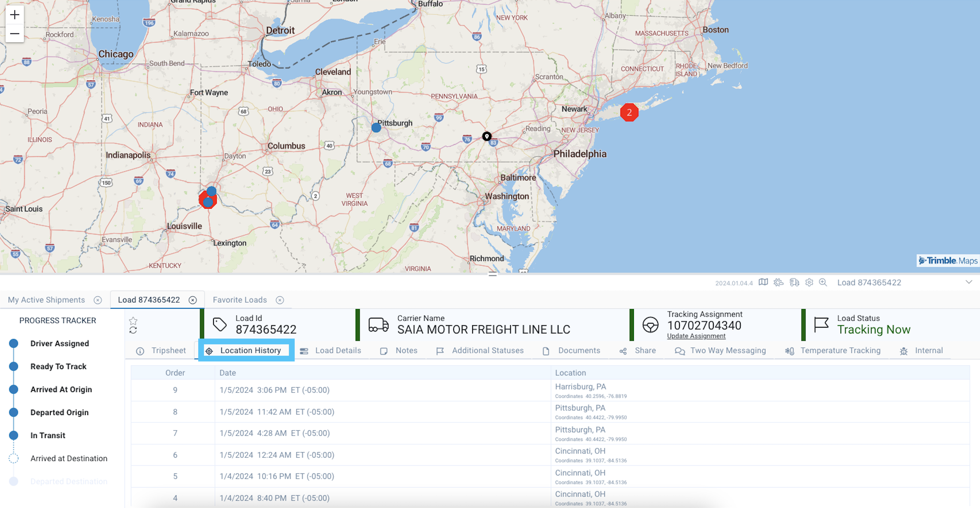980x508 pixels.
Task: Open the Two Way Messaging tab
Action: pos(720,350)
